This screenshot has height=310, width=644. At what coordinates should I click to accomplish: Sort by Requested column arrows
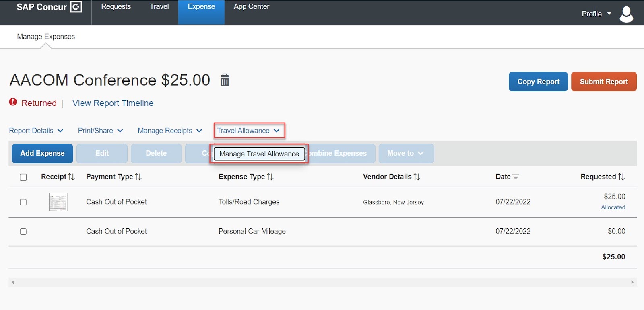coord(621,177)
